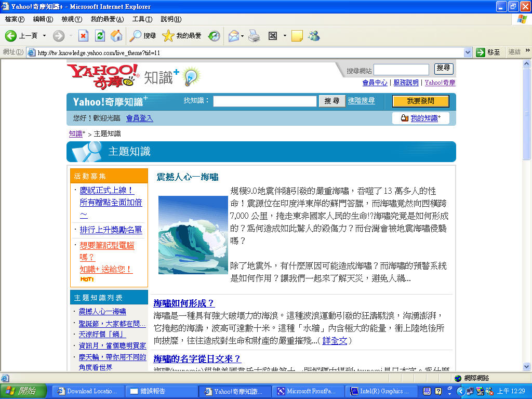532x399 pixels.
Task: Open the Windows 開始 Start button
Action: click(x=23, y=391)
